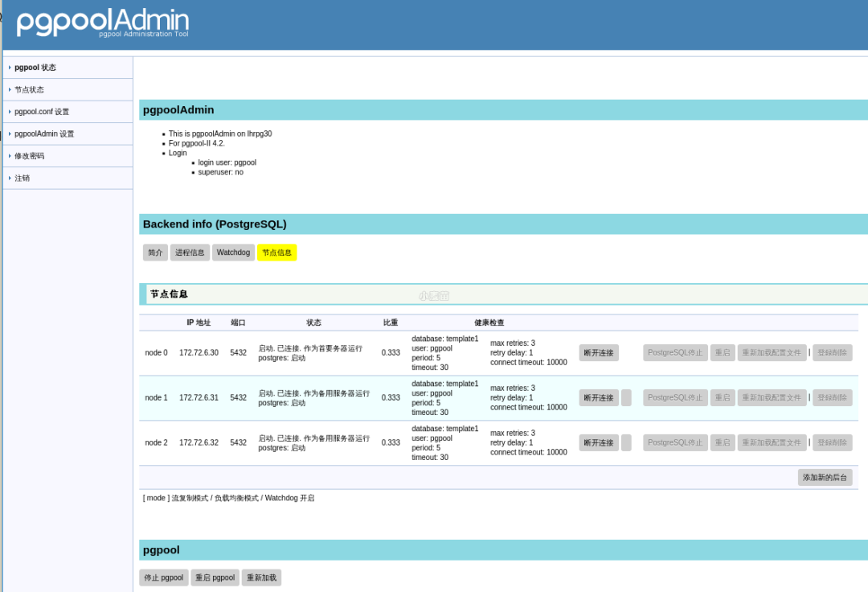This screenshot has width=868, height=592.
Task: Click the node 1 row label
Action: (156, 397)
